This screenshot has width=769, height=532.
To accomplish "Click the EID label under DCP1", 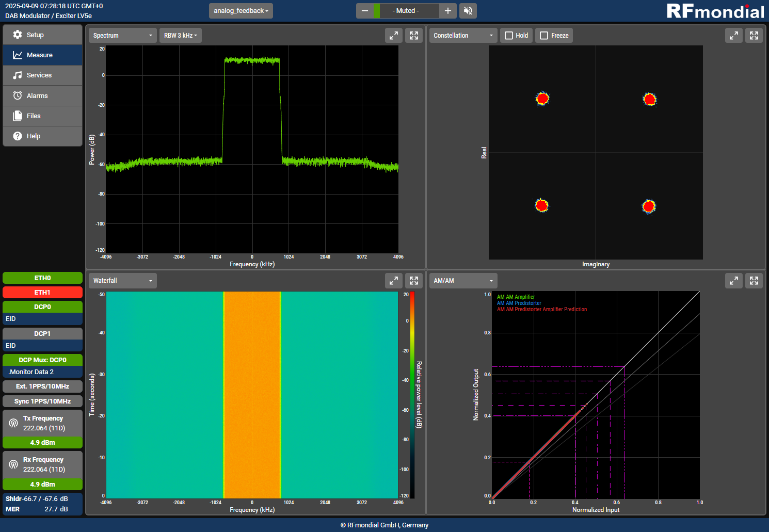I will (11, 346).
